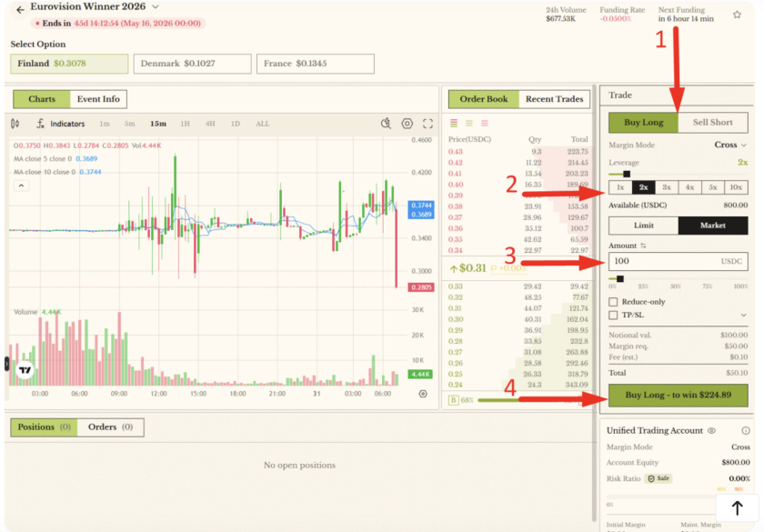This screenshot has width=764, height=532.
Task: Add market to favorites with star icon
Action: coord(737,15)
